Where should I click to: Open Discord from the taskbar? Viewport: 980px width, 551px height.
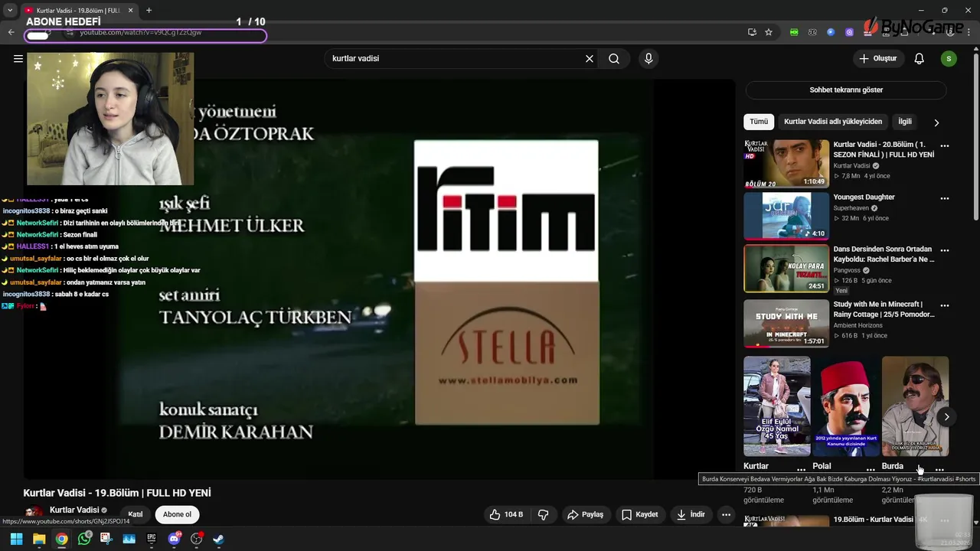click(174, 539)
